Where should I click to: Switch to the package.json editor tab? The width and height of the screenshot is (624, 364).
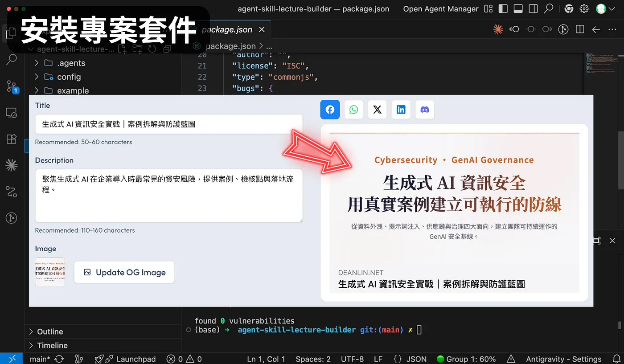227,29
